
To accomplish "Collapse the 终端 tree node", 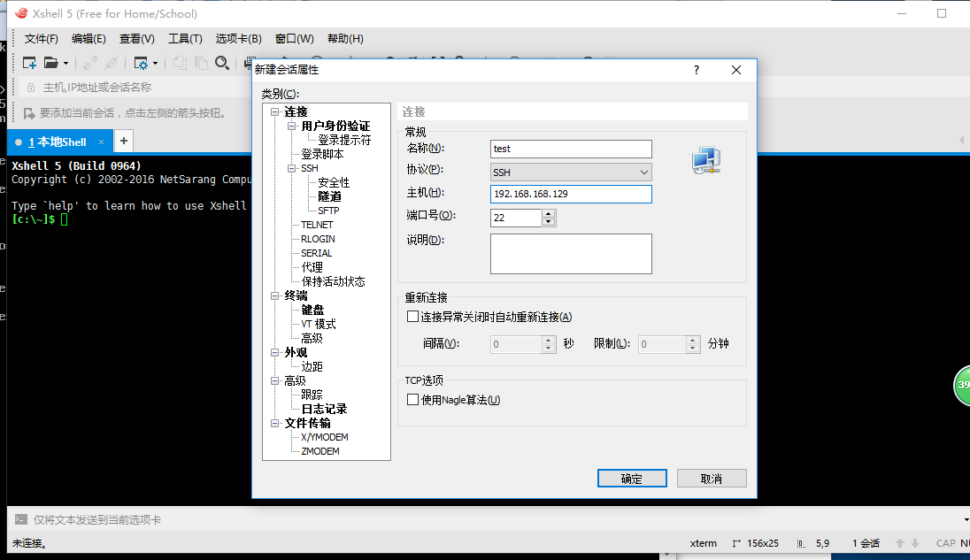I will (276, 295).
